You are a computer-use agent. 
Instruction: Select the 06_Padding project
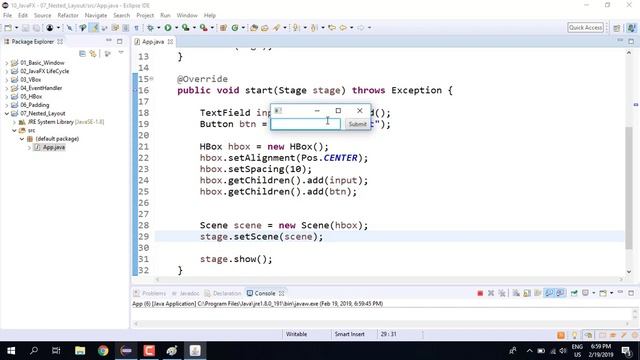coord(35,105)
